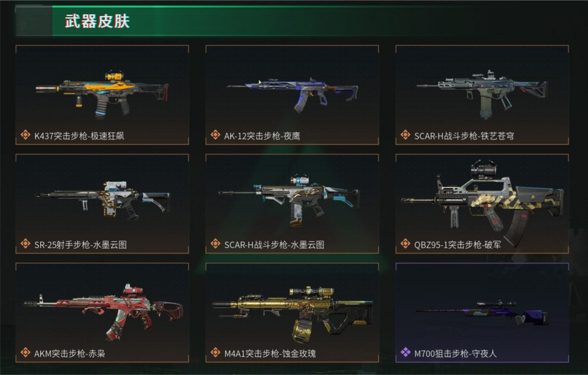
Task: Open the SR-25射手步枪-水墨云图 label
Action: coord(81,245)
